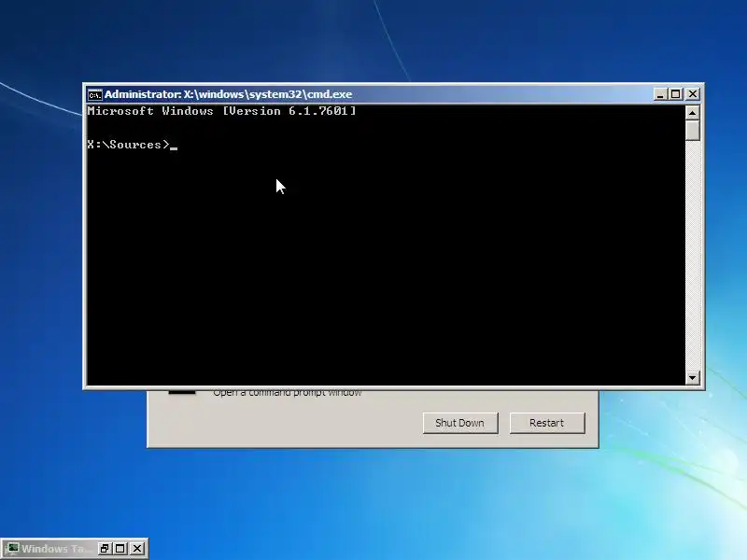Click the 'Open a command prompt window' link
747x560 pixels.
[288, 393]
